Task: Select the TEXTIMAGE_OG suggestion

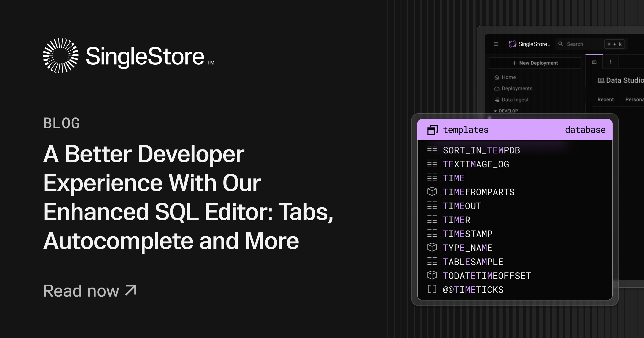Action: 515,164
